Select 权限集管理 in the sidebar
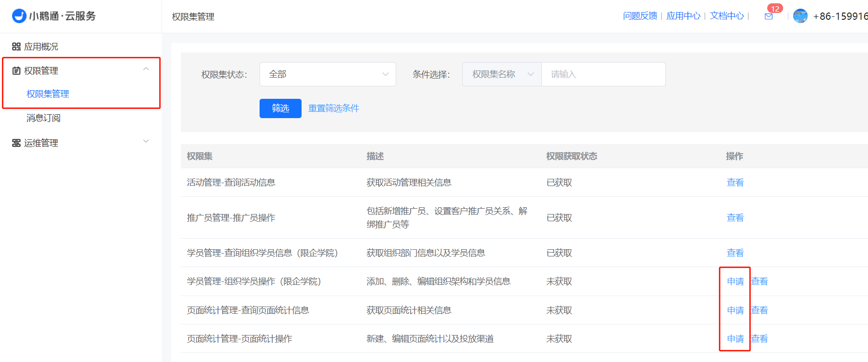The width and height of the screenshot is (868, 362). pyautogui.click(x=48, y=94)
